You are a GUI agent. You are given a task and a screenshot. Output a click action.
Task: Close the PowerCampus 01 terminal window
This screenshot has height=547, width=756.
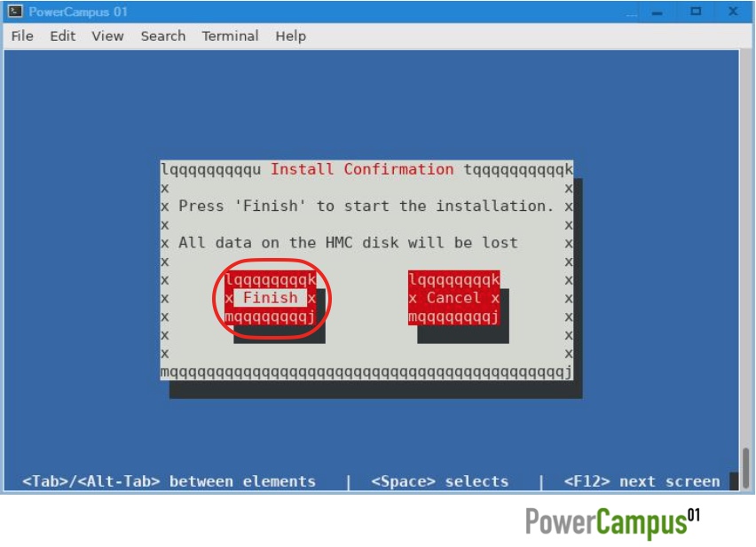[x=733, y=12]
